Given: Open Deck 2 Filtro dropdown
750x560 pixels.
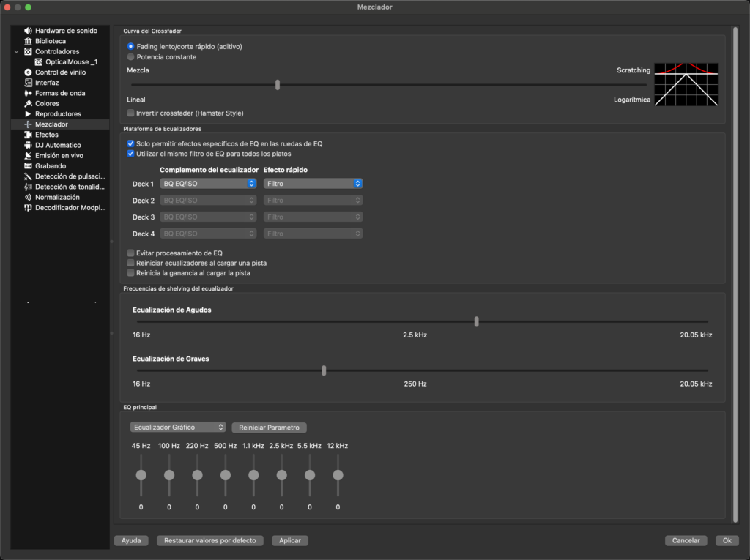Looking at the screenshot, I should tap(313, 201).
